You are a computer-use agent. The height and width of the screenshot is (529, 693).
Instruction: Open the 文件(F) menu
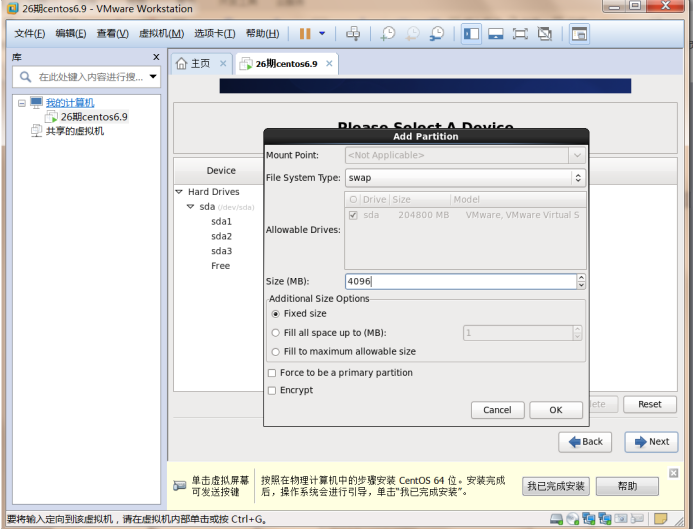tap(30, 34)
